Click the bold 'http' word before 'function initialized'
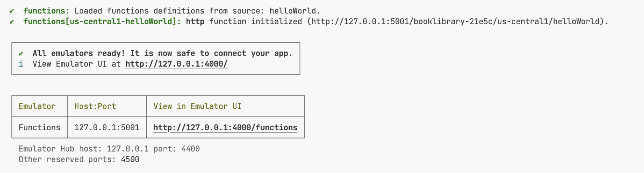Screen dimensions: 644x173 point(195,21)
